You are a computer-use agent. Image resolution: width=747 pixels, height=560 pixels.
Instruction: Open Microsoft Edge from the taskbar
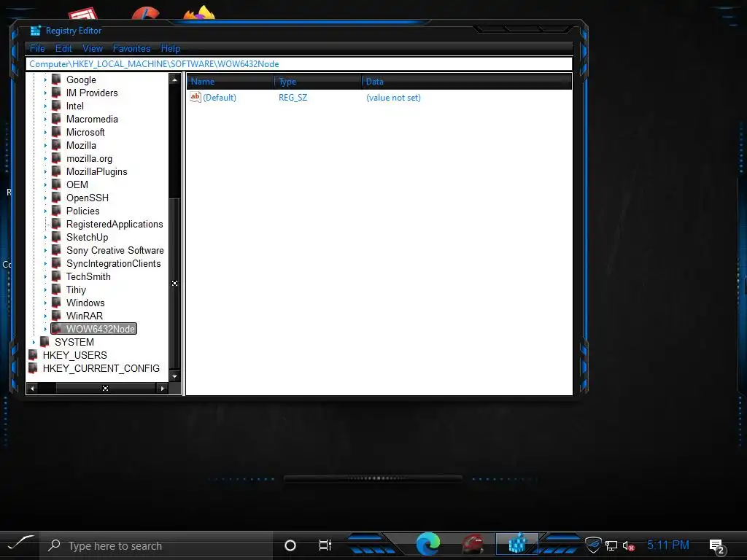click(x=427, y=544)
